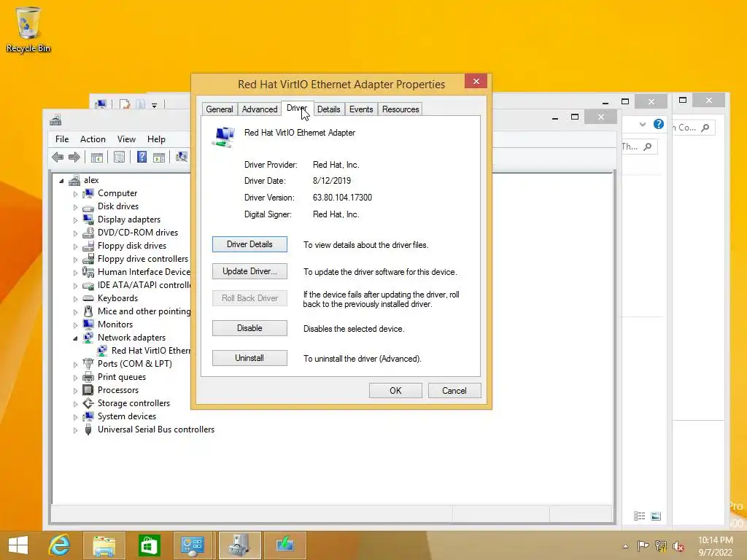
Task: Expand the Floppy disk drives node
Action: tap(75, 246)
